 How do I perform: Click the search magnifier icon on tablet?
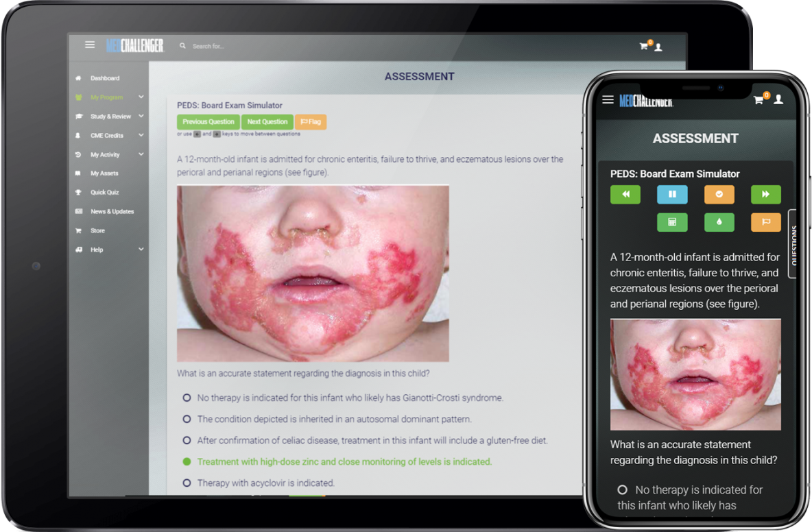click(183, 45)
